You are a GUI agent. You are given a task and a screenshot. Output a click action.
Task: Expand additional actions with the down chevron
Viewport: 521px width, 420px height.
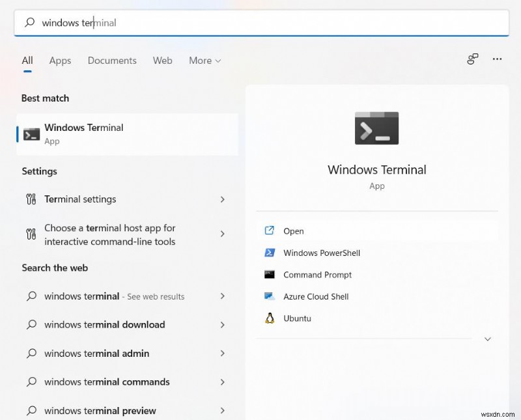[488, 339]
